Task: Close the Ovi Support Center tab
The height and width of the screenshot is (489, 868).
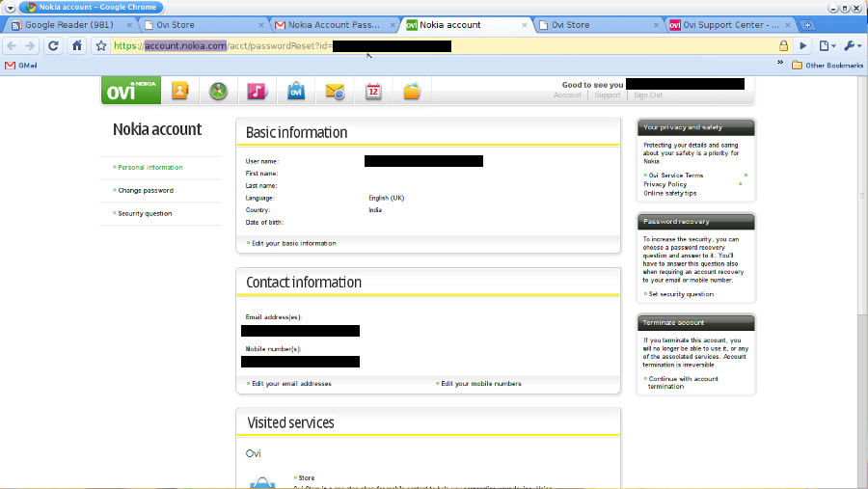Action: point(788,25)
